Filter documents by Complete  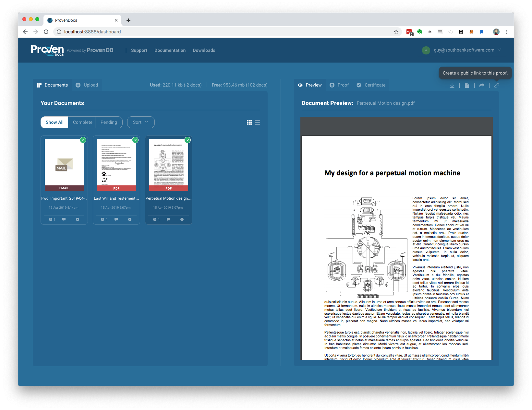pyautogui.click(x=82, y=122)
